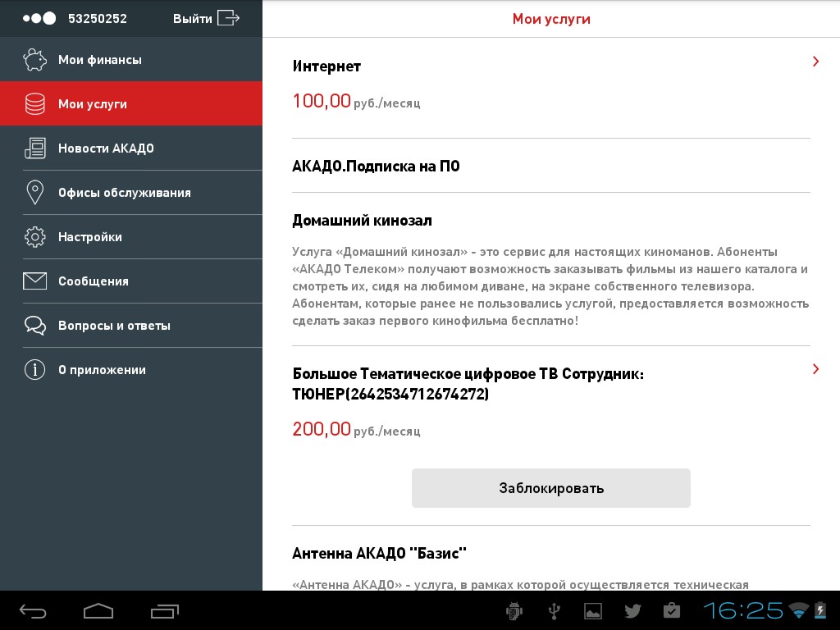
Task: Open О приложении menu item
Action: pos(131,370)
